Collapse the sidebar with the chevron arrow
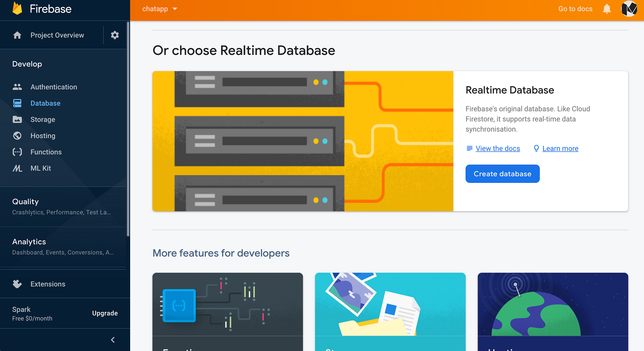 [x=113, y=340]
